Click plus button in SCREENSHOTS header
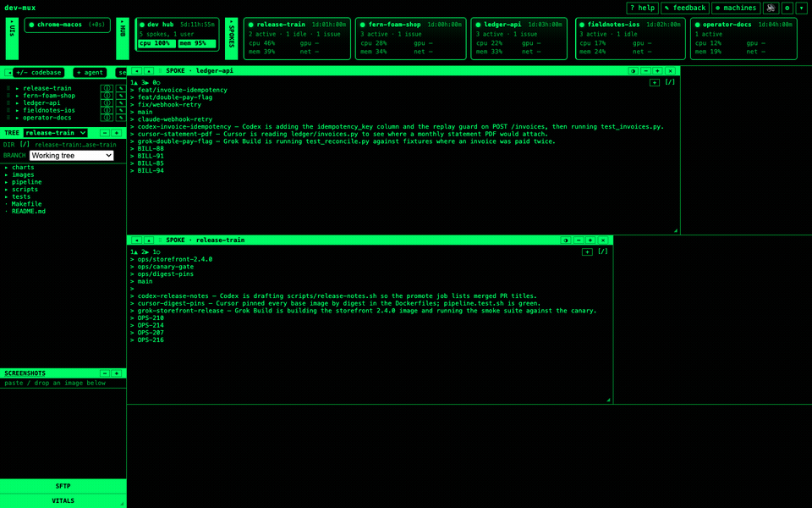The image size is (812, 508). coord(117,373)
